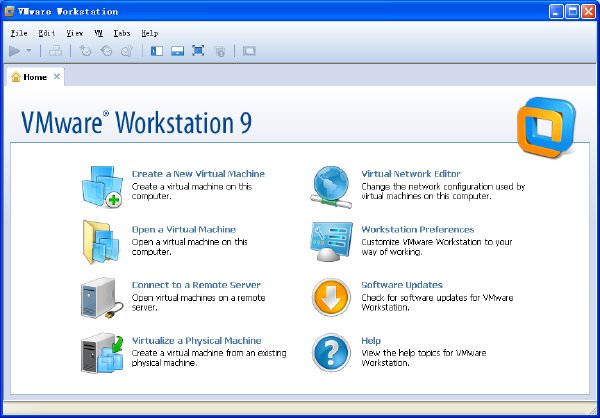Click the Connect to a Remote Server icon
Screen dimensions: 600x418
(102, 298)
